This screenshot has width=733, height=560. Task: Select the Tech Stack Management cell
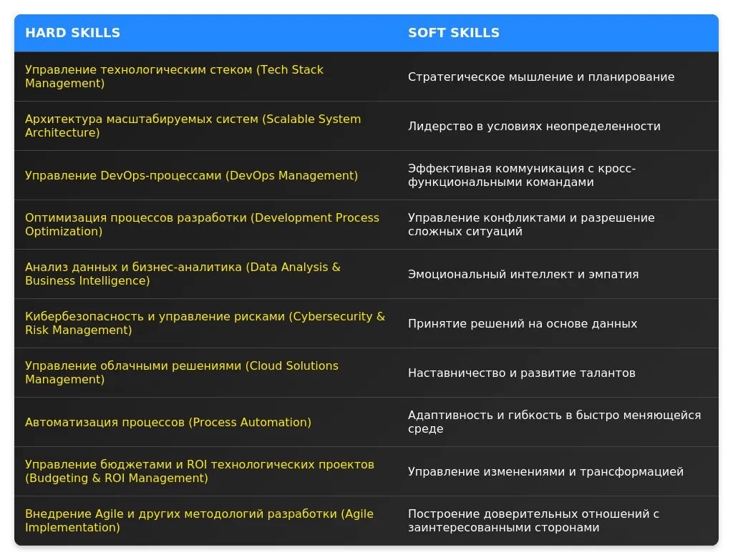coord(205,77)
